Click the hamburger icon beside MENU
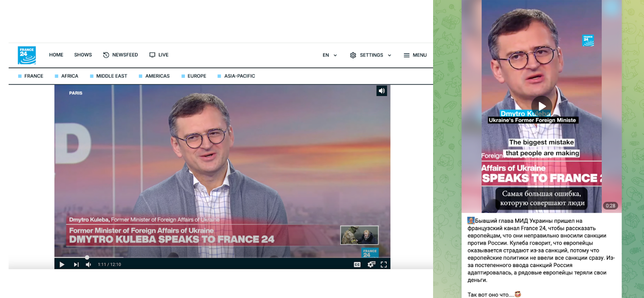 coord(407,55)
